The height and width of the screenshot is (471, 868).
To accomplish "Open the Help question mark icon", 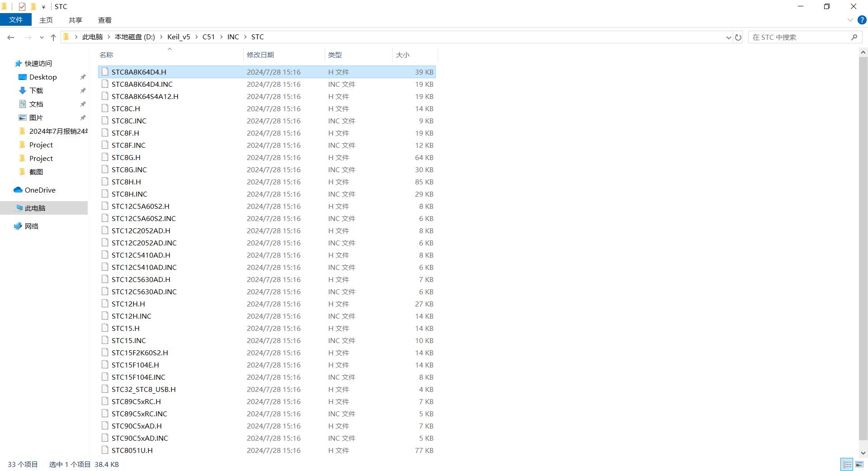I will click(x=862, y=20).
